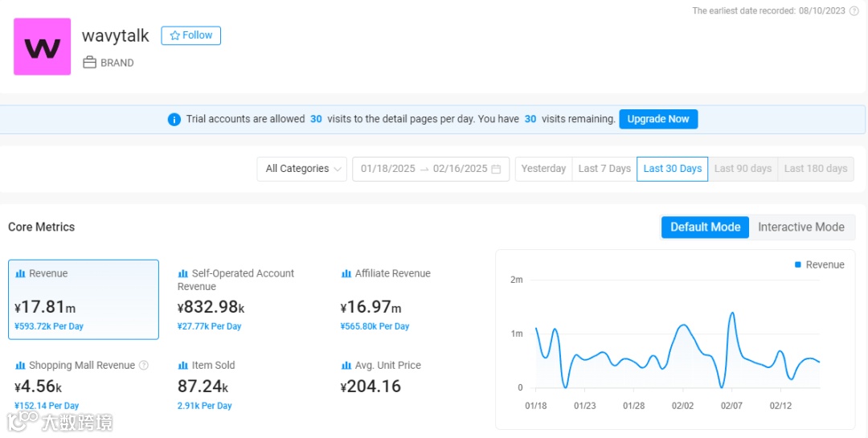Click 2.91k Per Day value
The width and height of the screenshot is (868, 438).
pos(204,406)
